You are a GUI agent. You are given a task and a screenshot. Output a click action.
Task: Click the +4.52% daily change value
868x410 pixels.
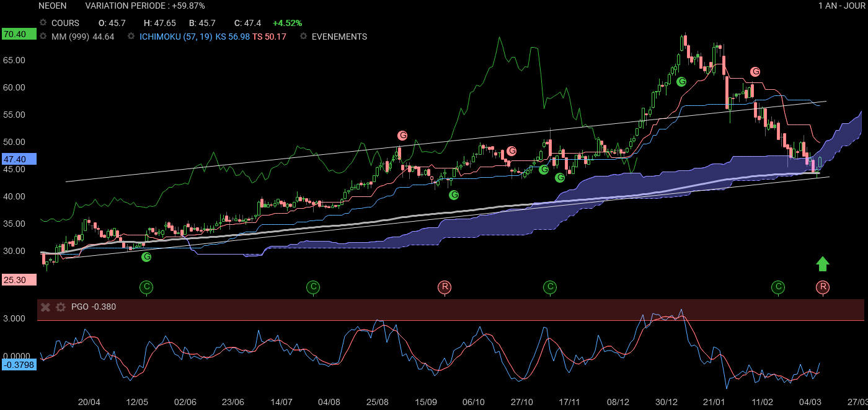click(x=287, y=23)
